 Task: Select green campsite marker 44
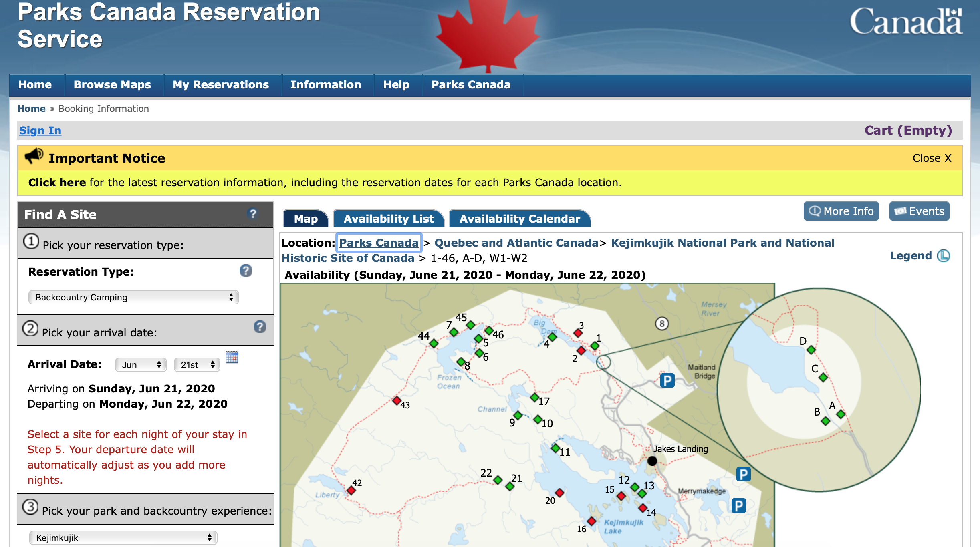tap(434, 343)
